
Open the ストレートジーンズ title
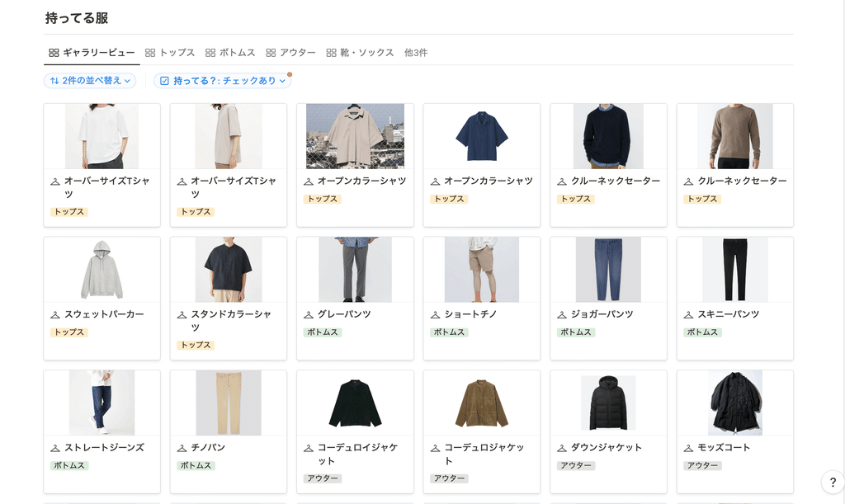click(x=104, y=448)
